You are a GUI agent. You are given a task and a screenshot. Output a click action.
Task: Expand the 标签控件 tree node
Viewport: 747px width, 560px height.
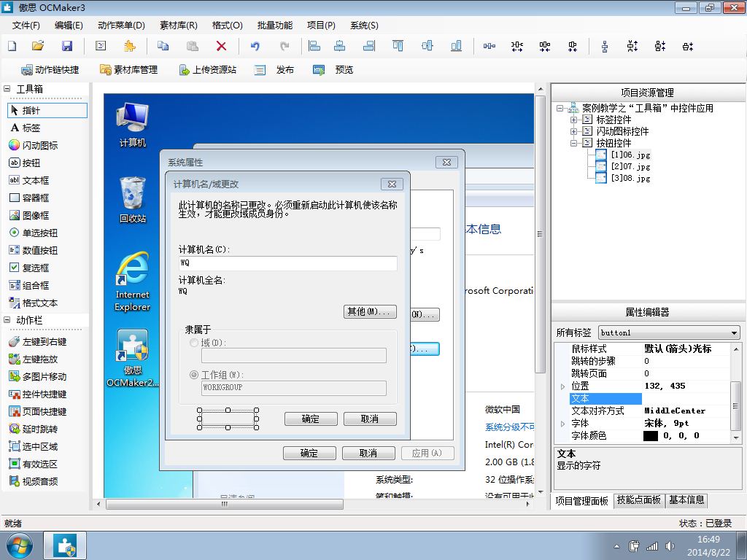[574, 120]
